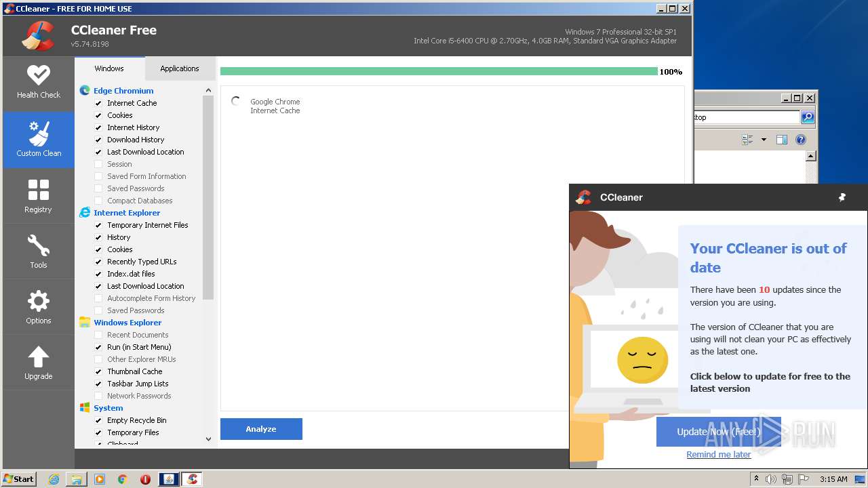
Task: Uncheck Recently Typed URLs
Action: (x=98, y=262)
